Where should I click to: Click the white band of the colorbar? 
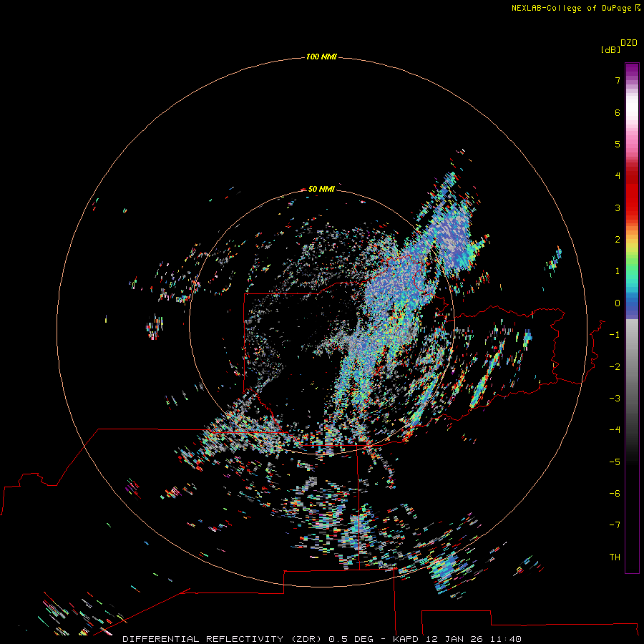click(x=632, y=109)
